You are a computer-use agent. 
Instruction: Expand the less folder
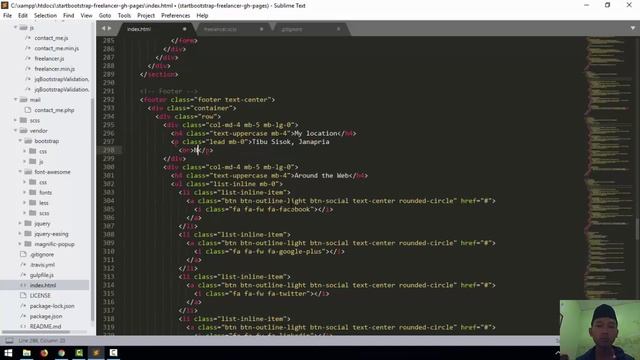coord(24,203)
